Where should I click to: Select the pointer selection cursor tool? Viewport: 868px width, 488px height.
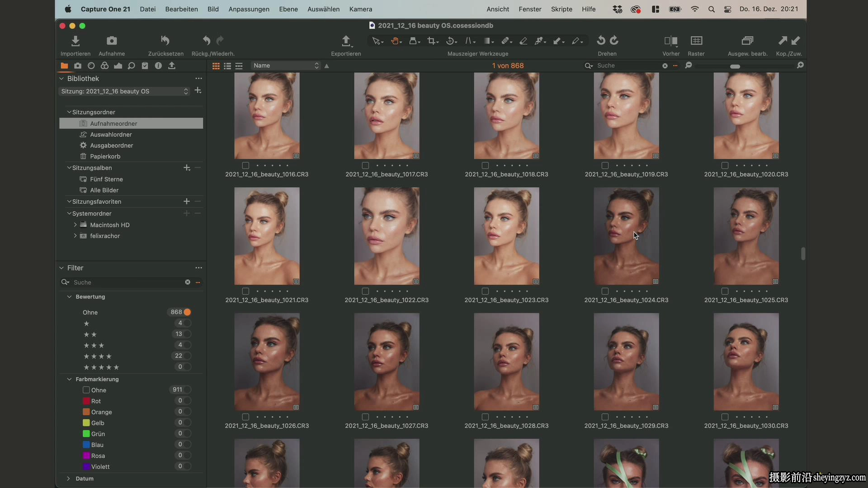[377, 41]
